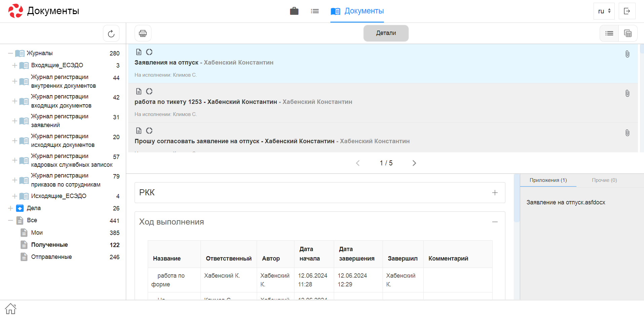Expand Журнал регистрации исходящих документов node
Image resolution: width=644 pixels, height=316 pixels.
coord(14,141)
